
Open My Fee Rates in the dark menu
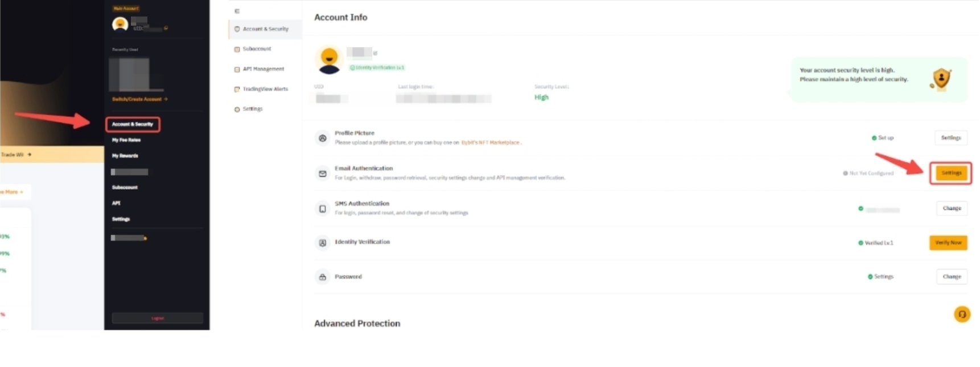(126, 140)
